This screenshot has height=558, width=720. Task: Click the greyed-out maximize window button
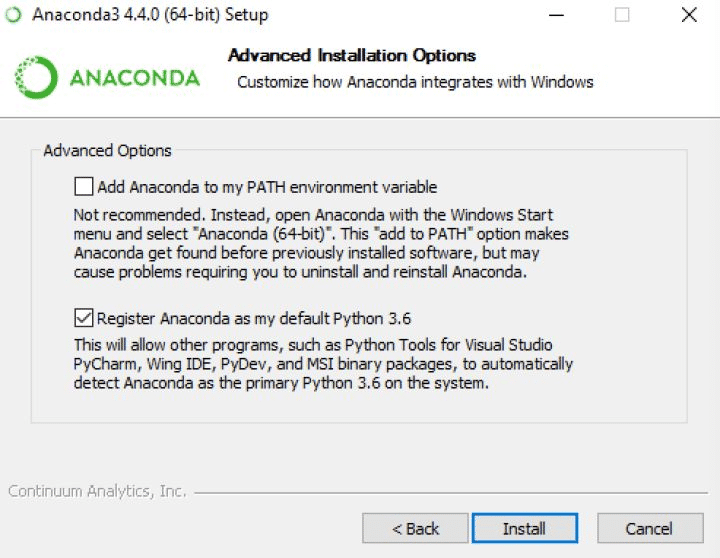coord(622,15)
